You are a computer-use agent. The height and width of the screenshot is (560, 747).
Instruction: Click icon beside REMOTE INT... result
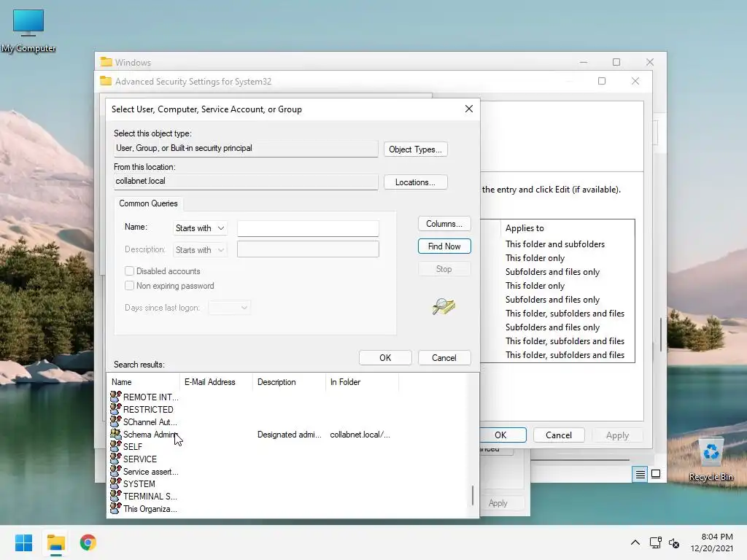(116, 396)
